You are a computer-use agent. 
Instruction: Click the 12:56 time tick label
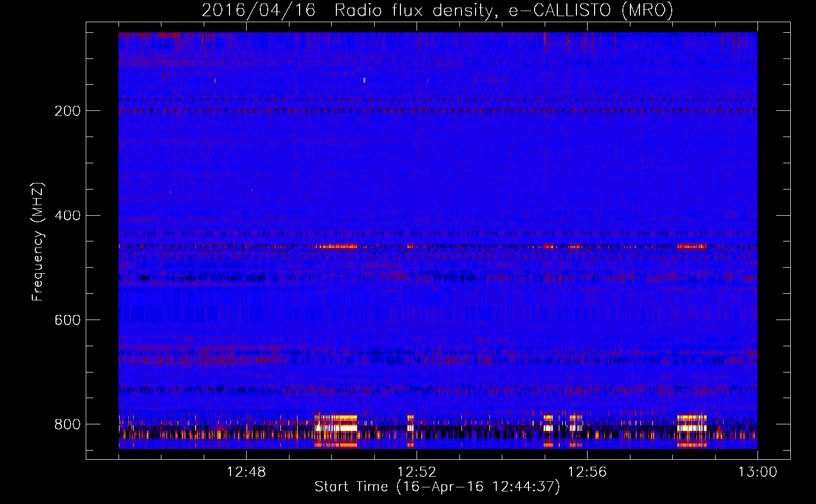587,472
